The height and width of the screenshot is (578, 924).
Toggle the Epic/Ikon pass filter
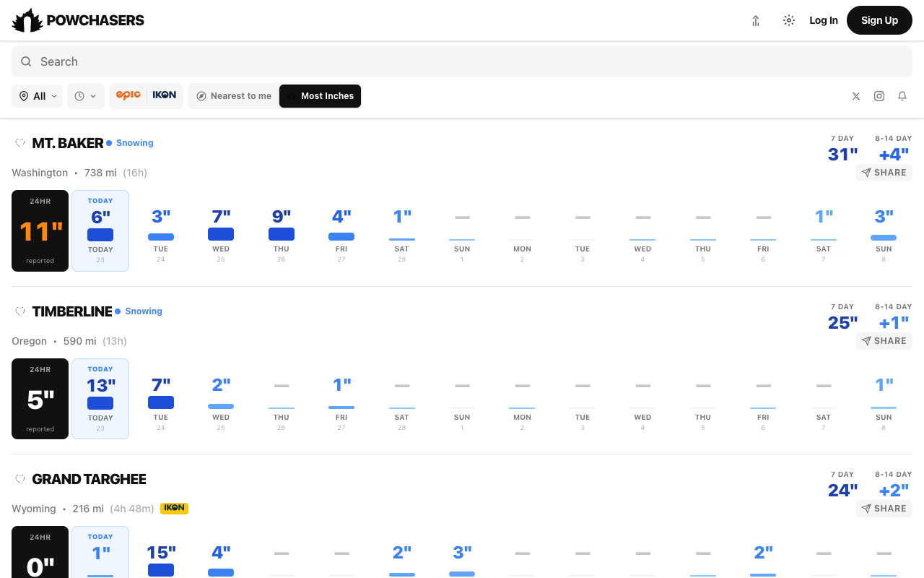pyautogui.click(x=146, y=95)
